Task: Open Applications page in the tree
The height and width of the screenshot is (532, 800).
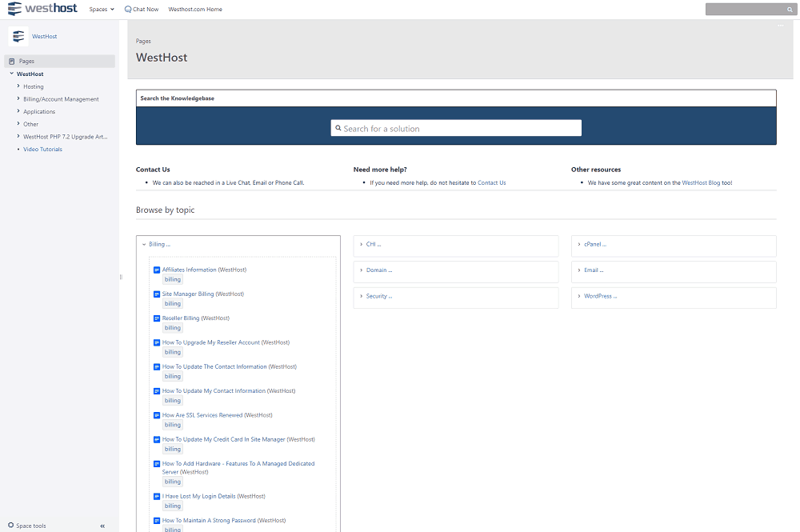Action: (38, 112)
